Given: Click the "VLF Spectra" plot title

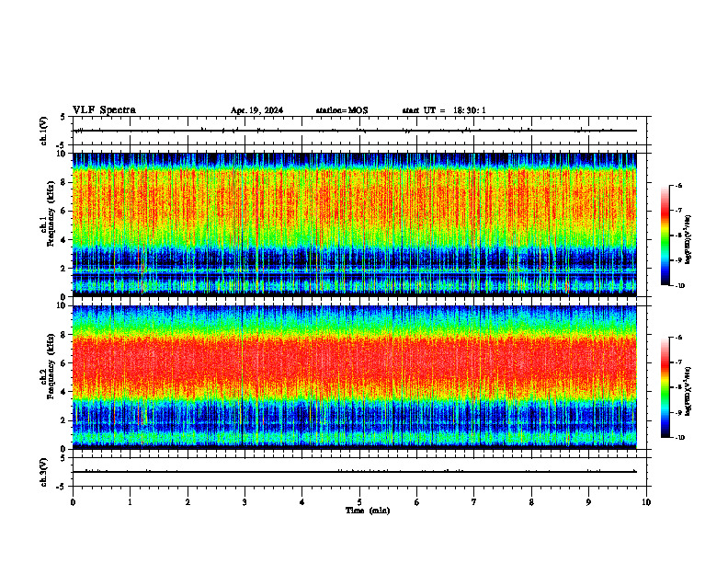Looking at the screenshot, I should pyautogui.click(x=104, y=110).
